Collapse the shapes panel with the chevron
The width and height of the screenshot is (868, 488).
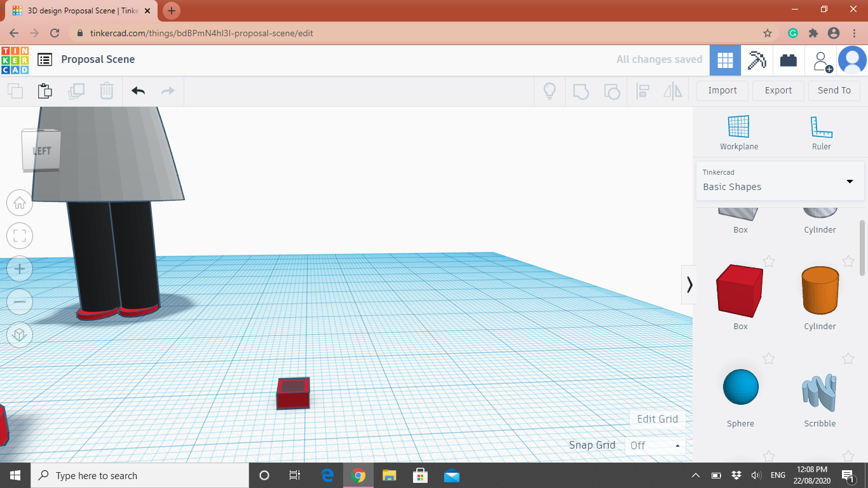pyautogui.click(x=689, y=285)
